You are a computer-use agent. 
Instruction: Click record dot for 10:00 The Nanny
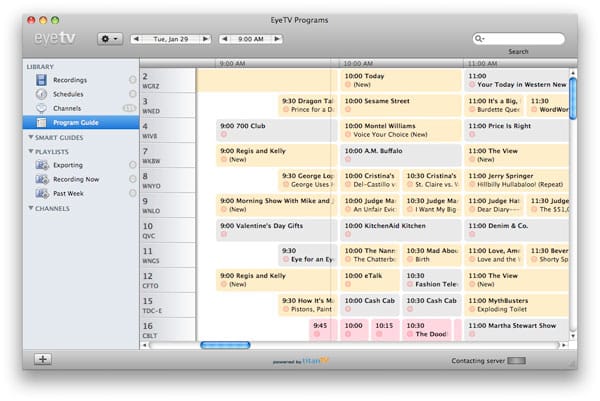[x=348, y=259]
